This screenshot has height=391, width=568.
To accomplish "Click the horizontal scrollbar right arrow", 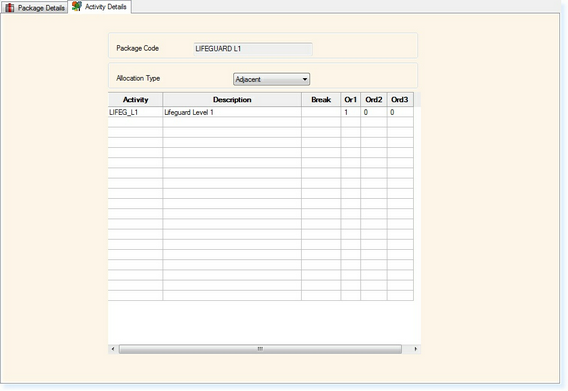I will (x=415, y=349).
